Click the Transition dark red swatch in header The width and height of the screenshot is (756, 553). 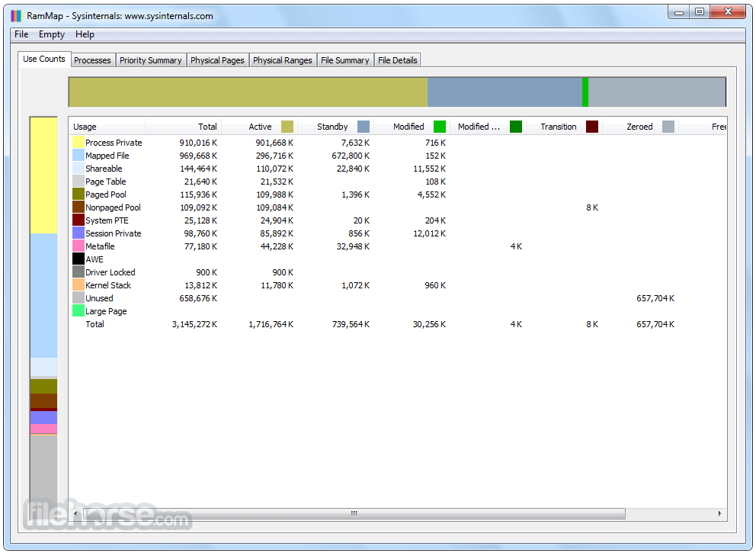[x=592, y=127]
